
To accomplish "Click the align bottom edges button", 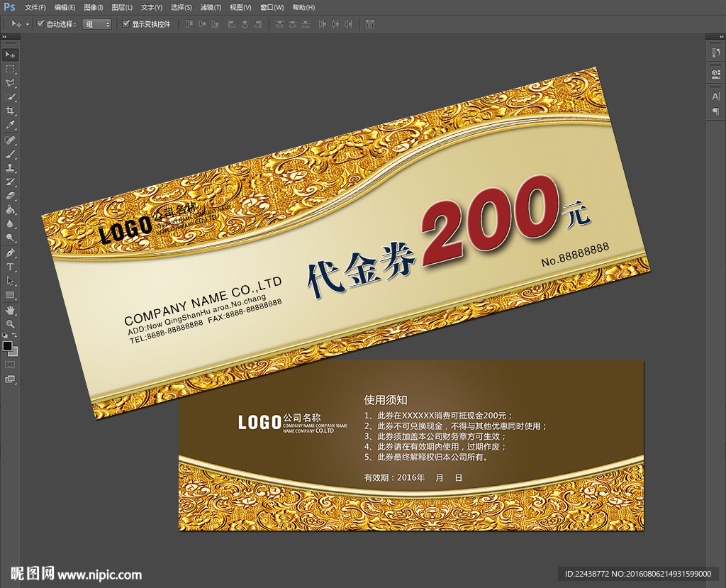I will [215, 24].
